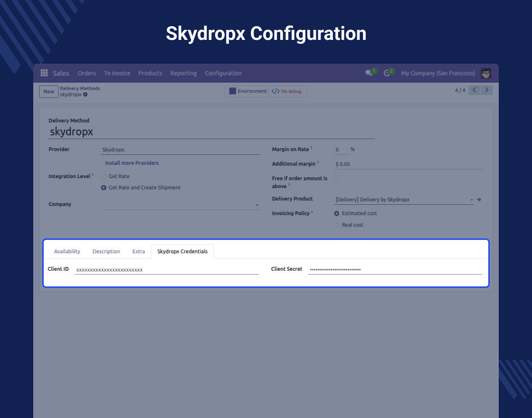Click the gear icon next to skydropx
Viewport: 532px width, 418px height.
pyautogui.click(x=85, y=95)
